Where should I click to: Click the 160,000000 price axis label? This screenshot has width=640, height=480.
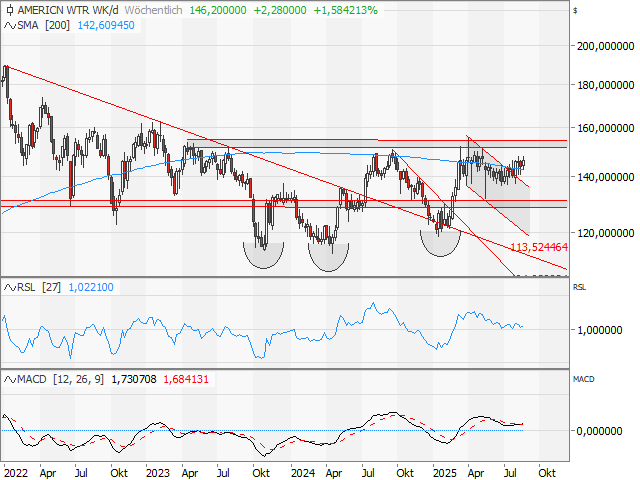(x=606, y=128)
